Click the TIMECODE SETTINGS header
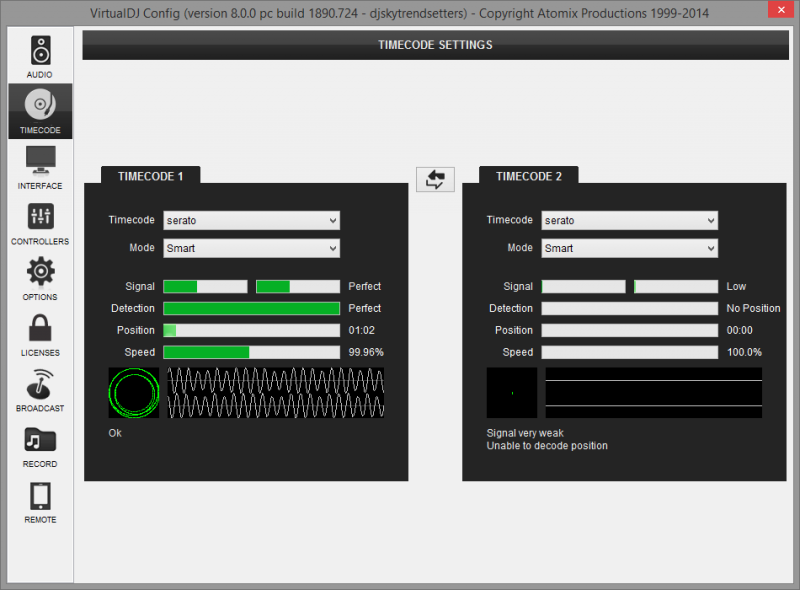The width and height of the screenshot is (800, 590). pyautogui.click(x=435, y=45)
